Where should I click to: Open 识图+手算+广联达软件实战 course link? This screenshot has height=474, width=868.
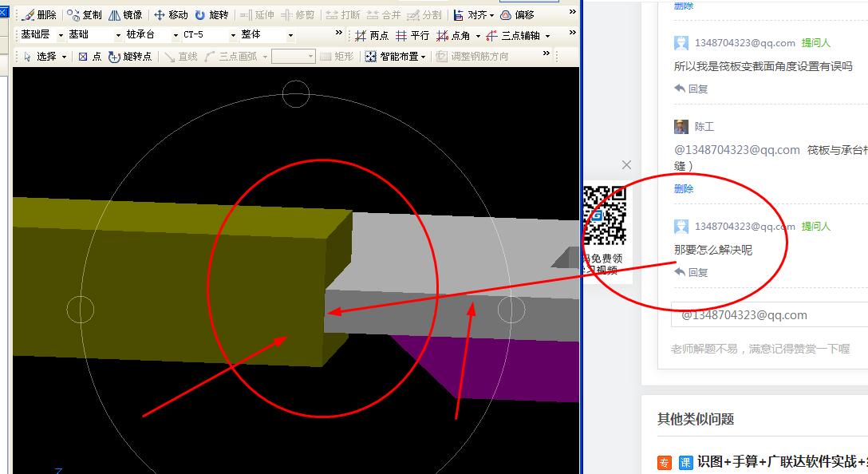point(782,461)
